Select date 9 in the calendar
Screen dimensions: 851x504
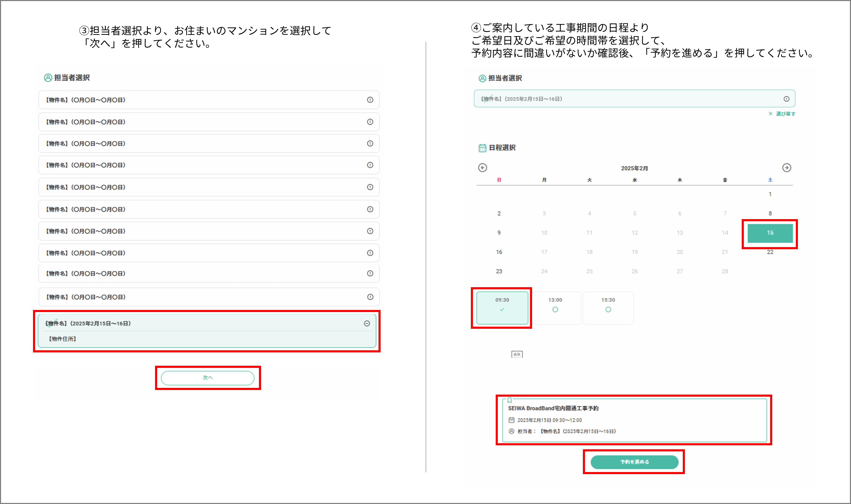499,233
